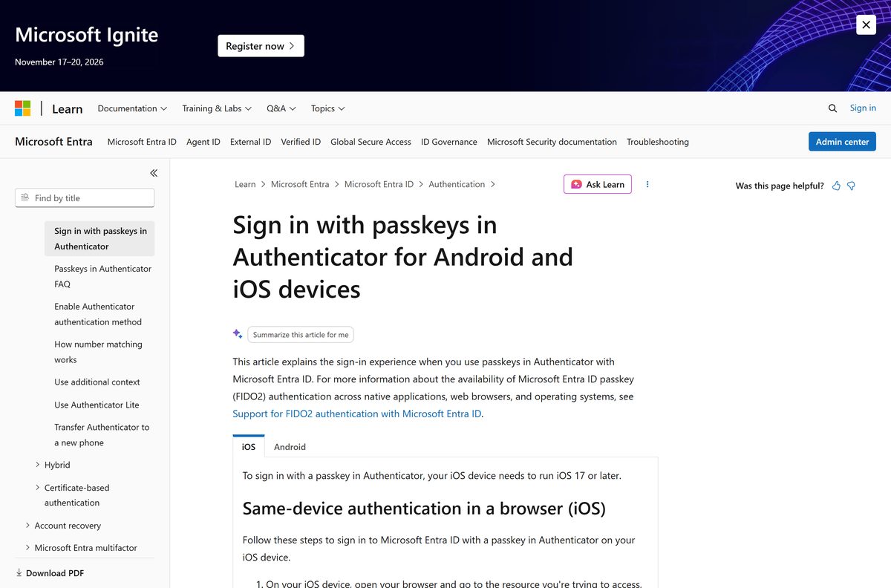Go to the Learn home link
This screenshot has width=891, height=588.
[67, 108]
